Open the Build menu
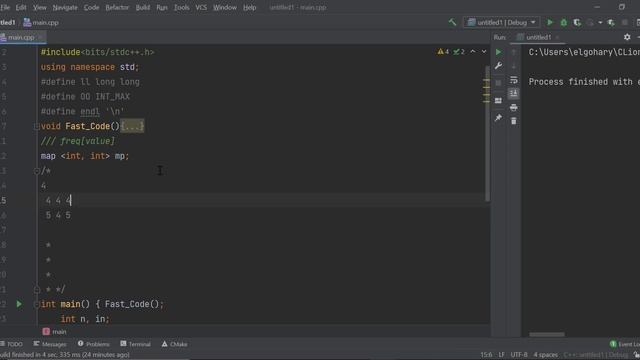The image size is (640, 360). (x=143, y=7)
